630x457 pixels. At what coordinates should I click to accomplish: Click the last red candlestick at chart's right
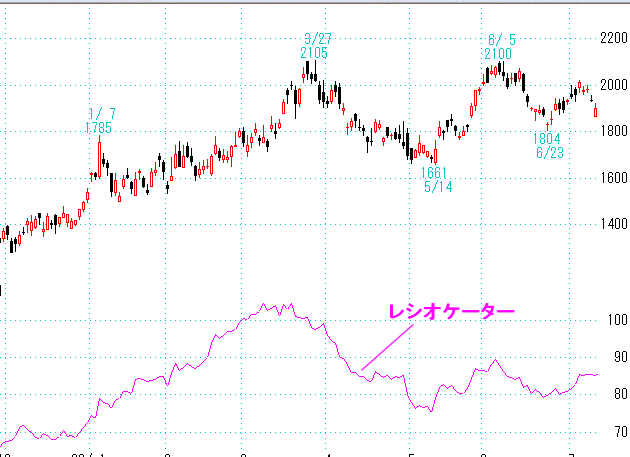pos(596,111)
